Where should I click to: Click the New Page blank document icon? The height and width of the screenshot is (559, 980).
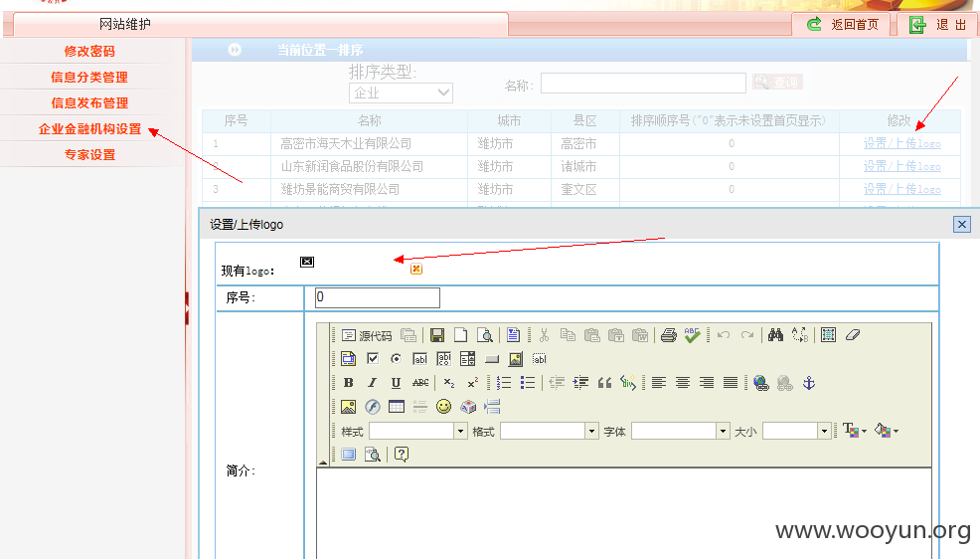coord(460,335)
